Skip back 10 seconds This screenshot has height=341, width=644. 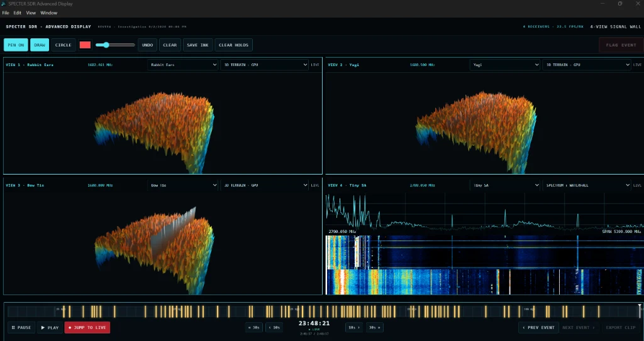274,327
